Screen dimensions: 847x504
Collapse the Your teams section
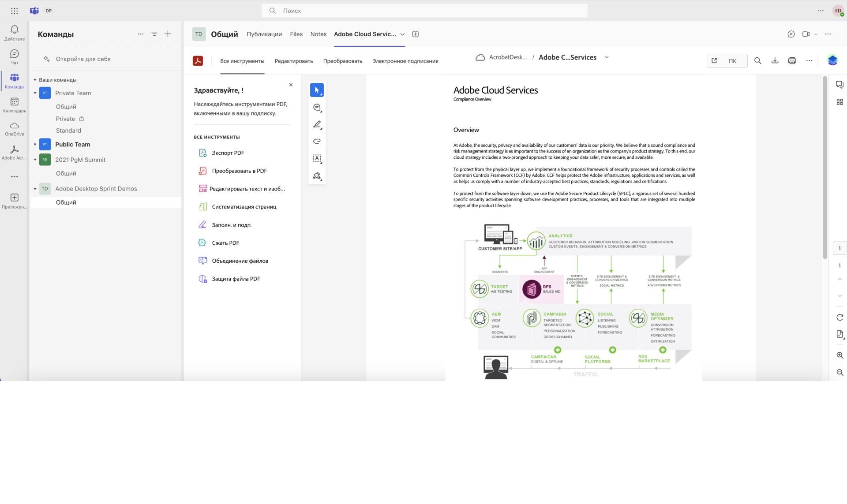[35, 80]
